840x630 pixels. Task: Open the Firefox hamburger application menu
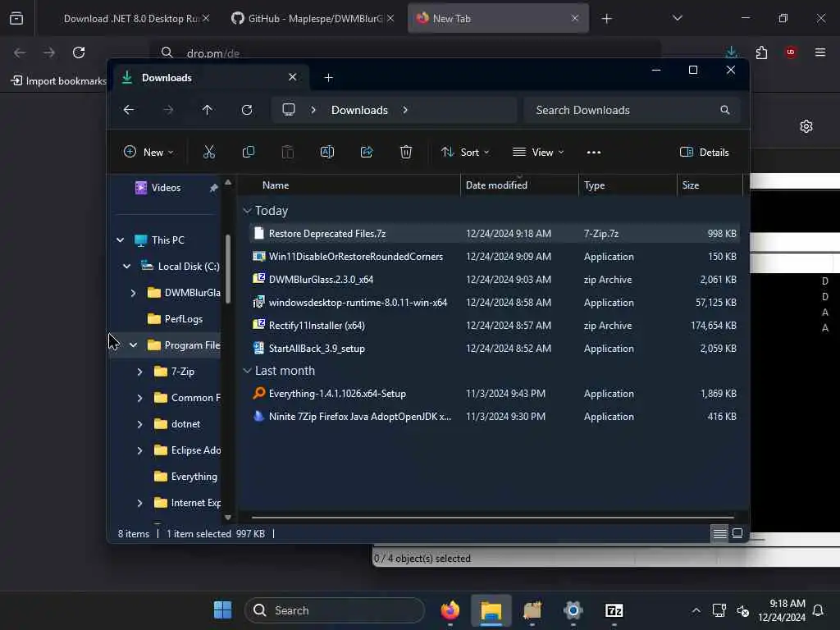coord(820,52)
